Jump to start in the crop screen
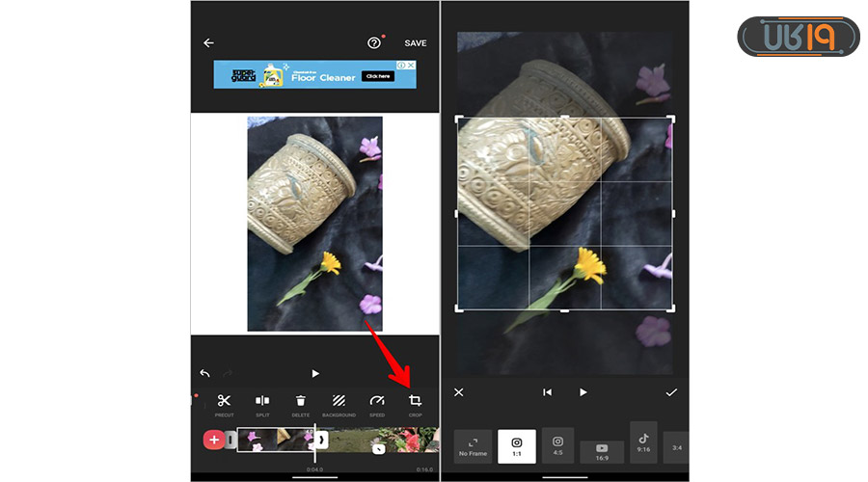The height and width of the screenshot is (482, 868). 547,392
